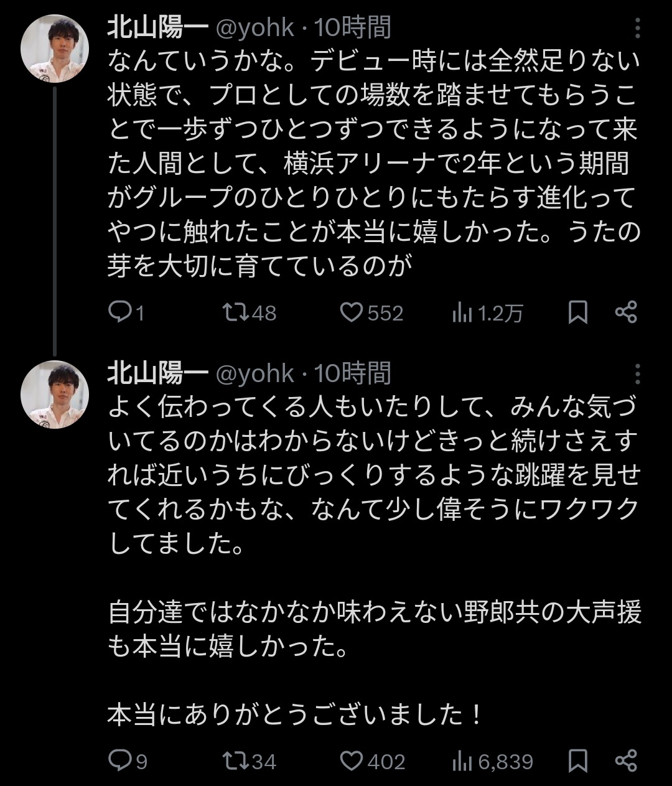Open @yohk handle on second tweet
Viewport: 672px width, 786px height.
(x=254, y=374)
